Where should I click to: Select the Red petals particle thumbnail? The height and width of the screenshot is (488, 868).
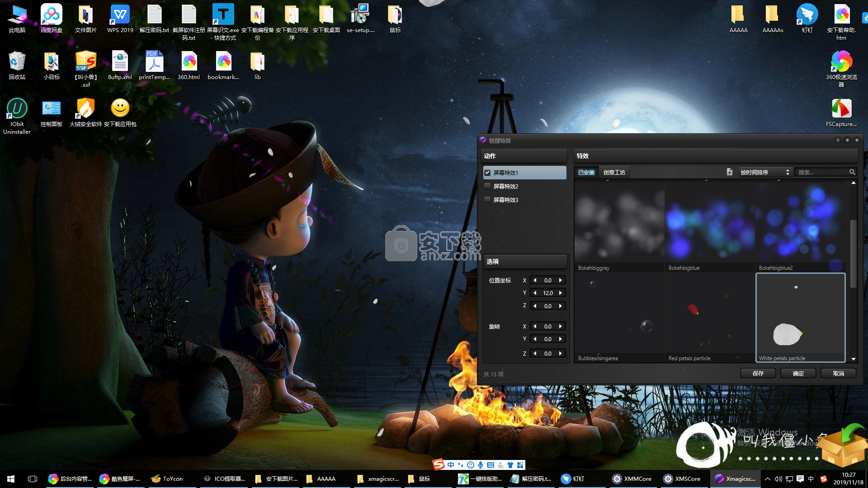pyautogui.click(x=710, y=318)
